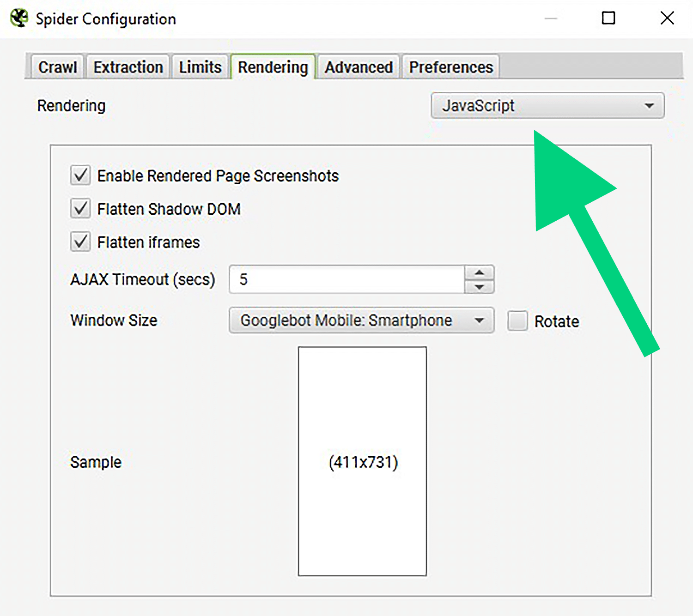Select the Rendering tab

tap(273, 67)
